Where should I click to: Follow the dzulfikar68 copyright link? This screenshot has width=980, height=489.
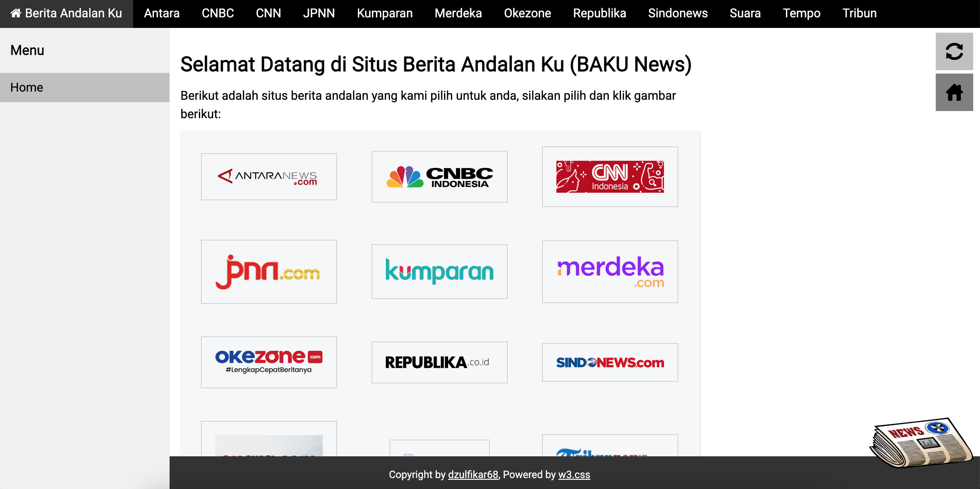[473, 474]
